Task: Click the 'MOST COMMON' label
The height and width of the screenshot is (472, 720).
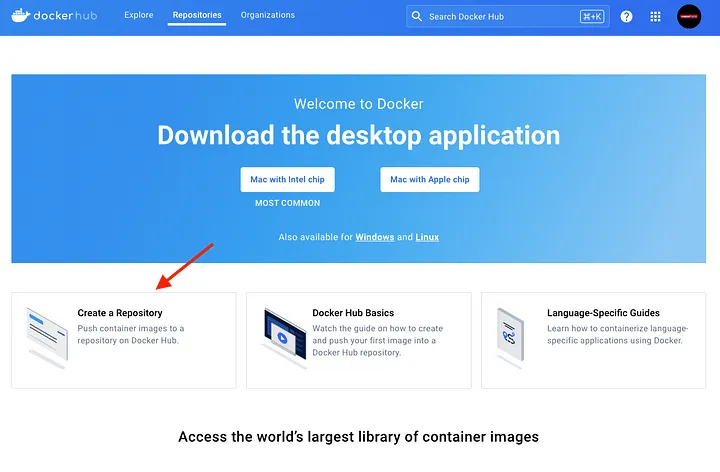Action: pos(287,203)
